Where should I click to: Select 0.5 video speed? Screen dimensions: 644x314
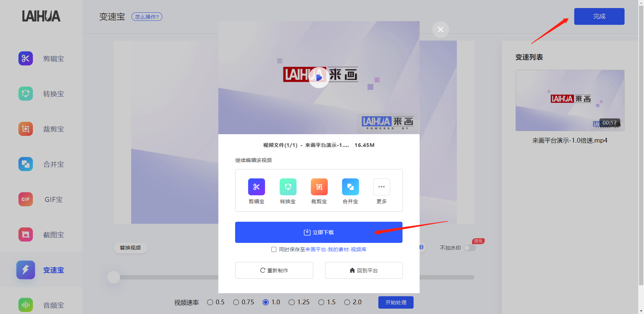pos(210,302)
